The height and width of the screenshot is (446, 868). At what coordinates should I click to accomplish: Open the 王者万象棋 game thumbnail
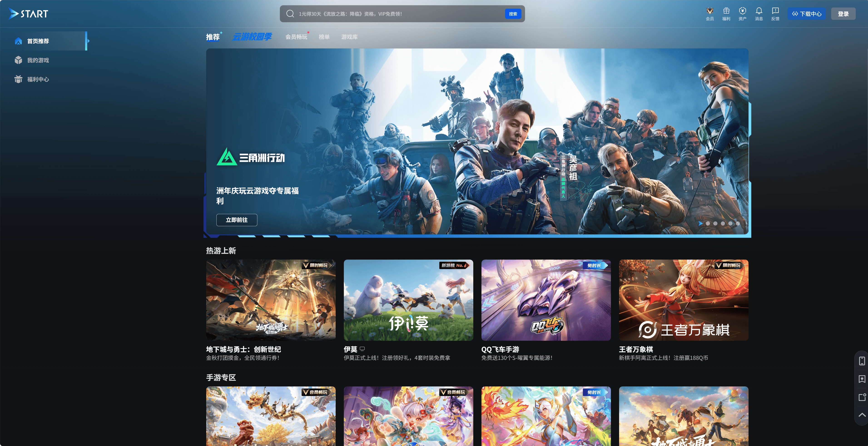click(684, 300)
